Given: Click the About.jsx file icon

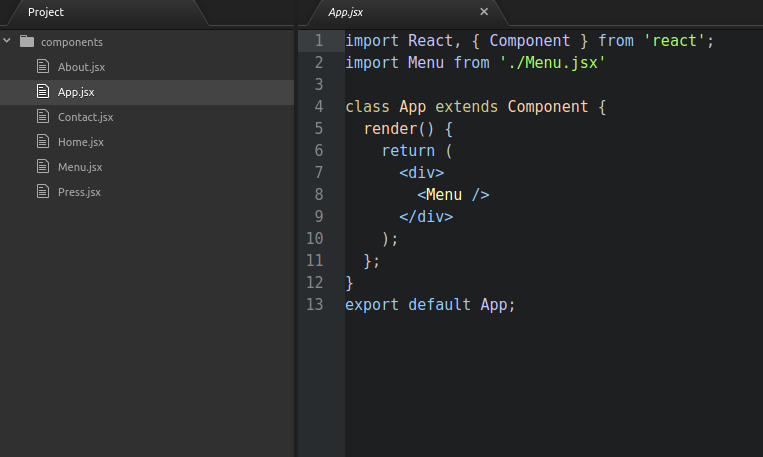Looking at the screenshot, I should click(43, 66).
